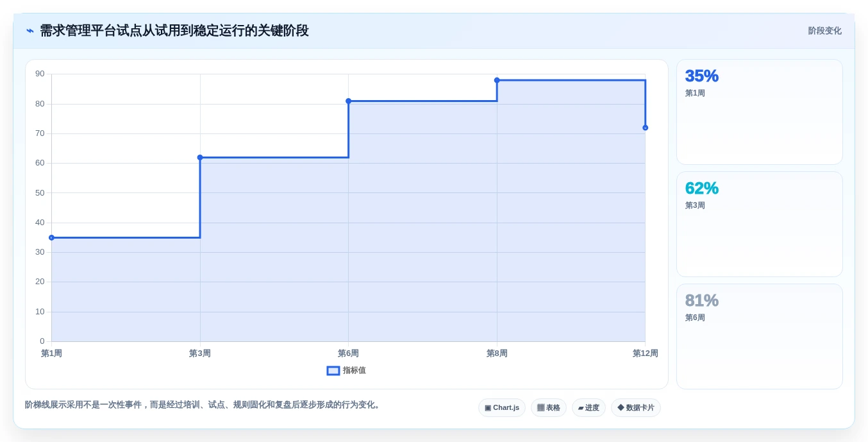Click the data point at 第1周
The width and height of the screenshot is (868, 442).
coord(51,237)
